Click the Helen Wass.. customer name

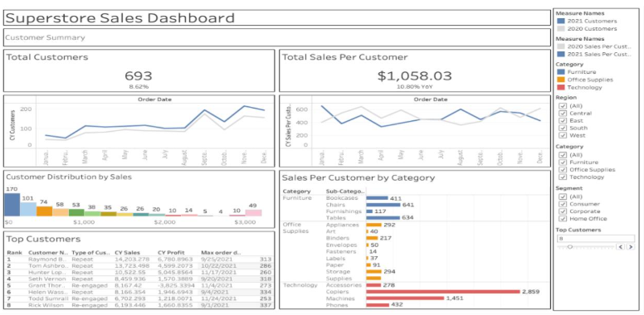[x=47, y=292]
